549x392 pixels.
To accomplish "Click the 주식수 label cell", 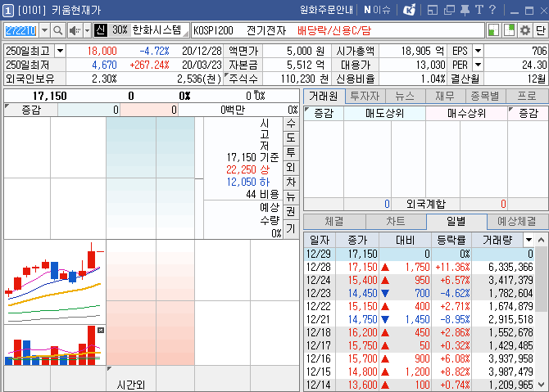I will tap(243, 79).
